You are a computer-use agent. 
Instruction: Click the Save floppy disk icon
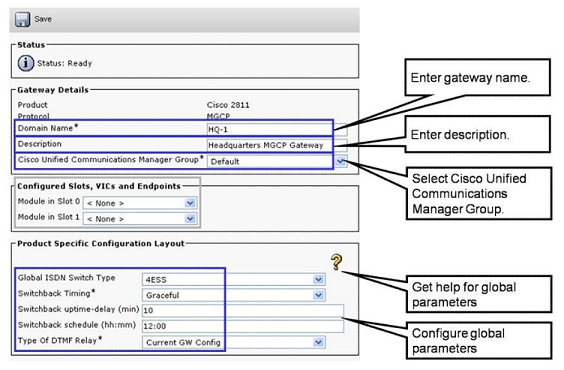tap(22, 19)
